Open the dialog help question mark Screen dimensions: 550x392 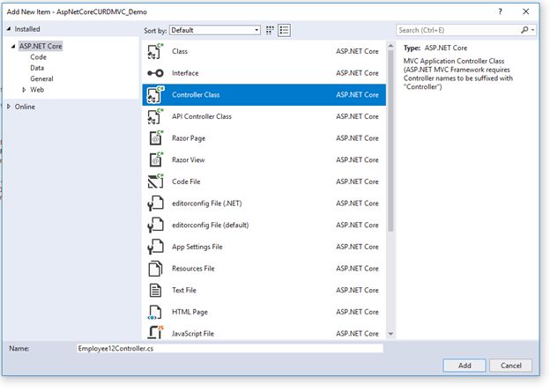(500, 11)
